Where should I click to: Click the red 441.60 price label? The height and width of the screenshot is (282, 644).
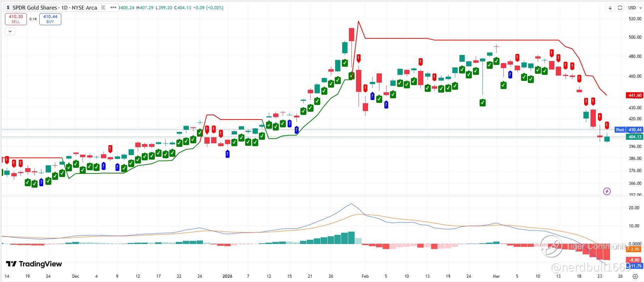coord(634,95)
